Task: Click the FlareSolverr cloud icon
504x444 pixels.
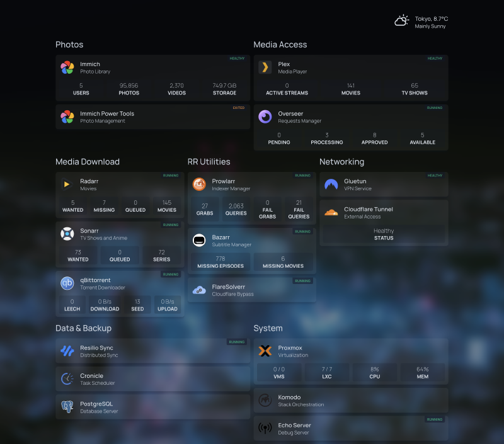Action: 199,289
